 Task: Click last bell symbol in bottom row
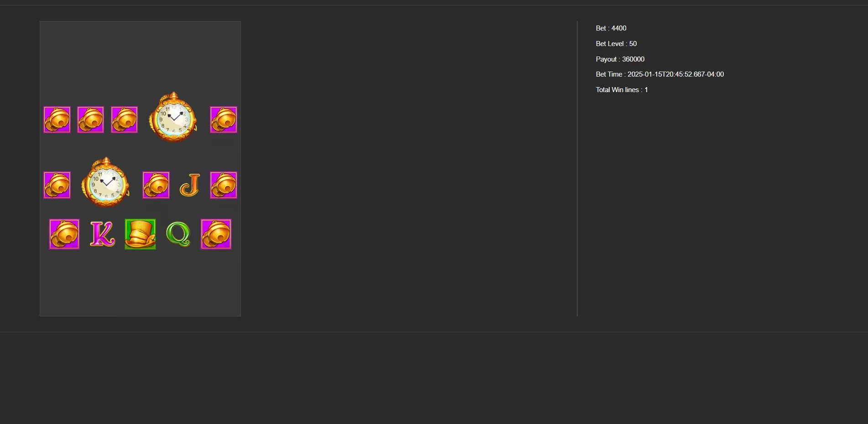pos(216,234)
